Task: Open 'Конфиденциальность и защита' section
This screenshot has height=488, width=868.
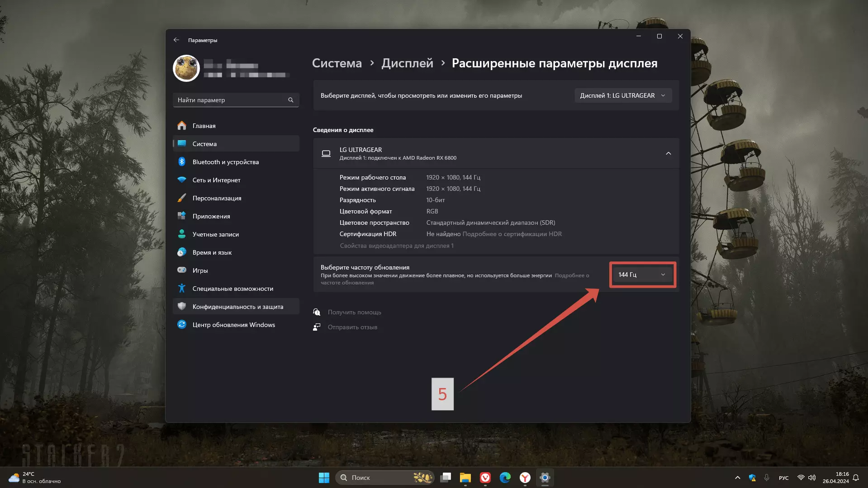Action: 236,307
